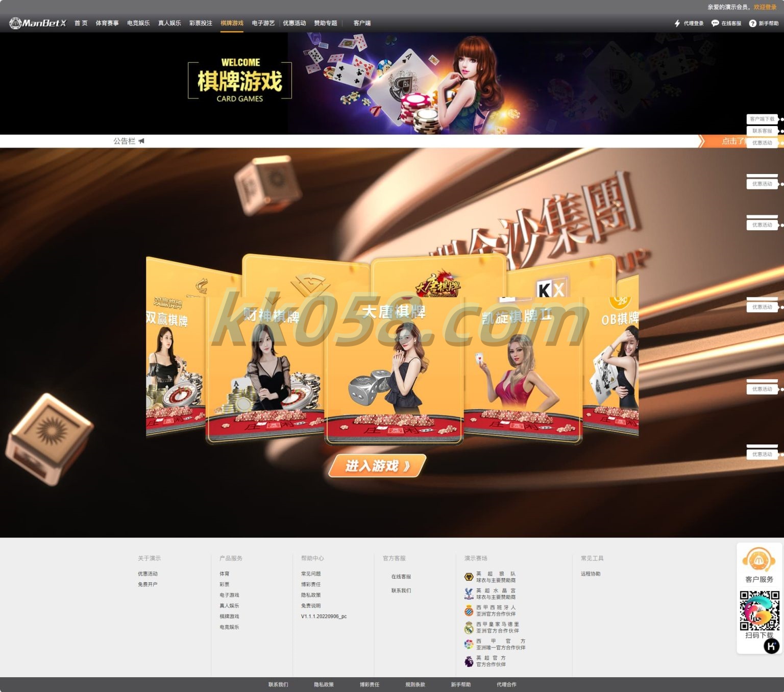Click the chat bubble icon in header
The height and width of the screenshot is (692, 784).
pyautogui.click(x=715, y=23)
